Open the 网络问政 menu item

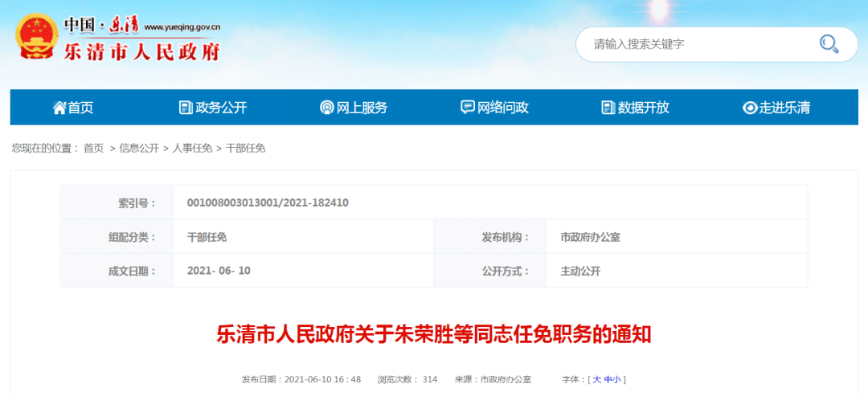coord(503,108)
